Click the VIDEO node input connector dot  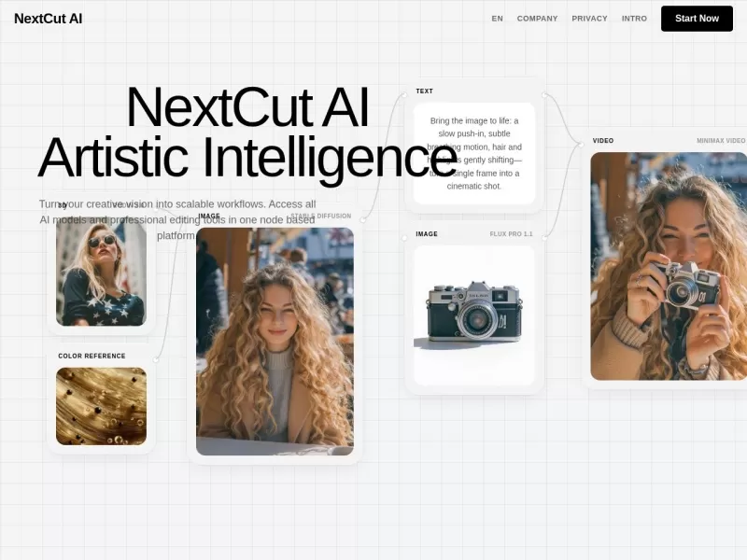582,144
